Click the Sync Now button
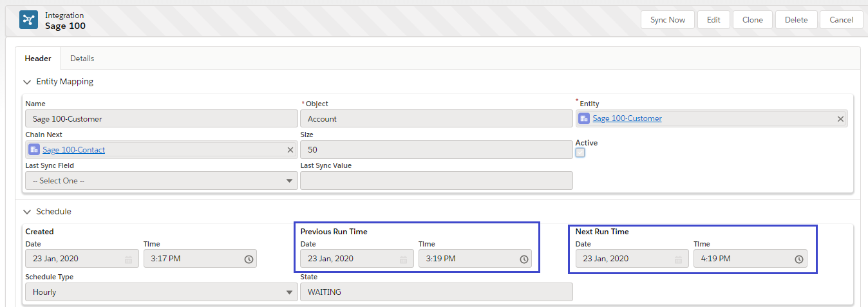This screenshot has width=868, height=307. 668,20
